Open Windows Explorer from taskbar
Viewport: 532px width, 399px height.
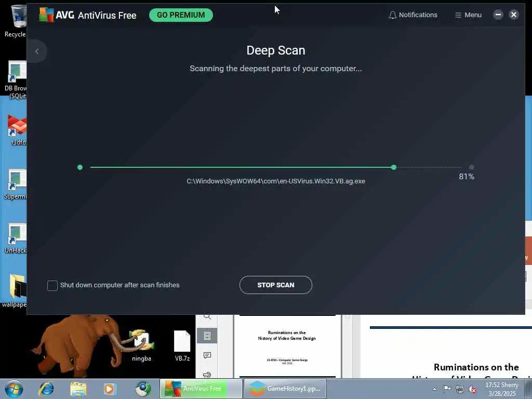[78, 389]
